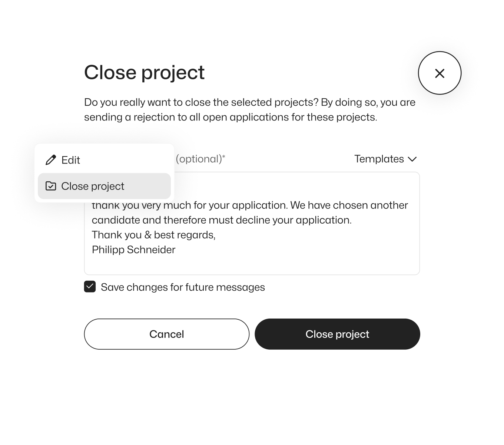
Task: Click the pencil icon beside Edit
Action: [50, 160]
